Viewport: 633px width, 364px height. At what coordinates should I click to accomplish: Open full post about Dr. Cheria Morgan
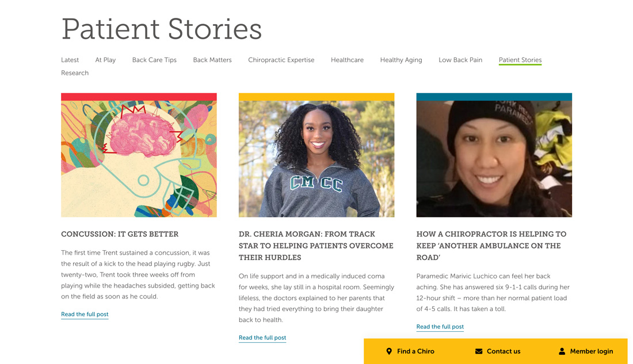(262, 338)
